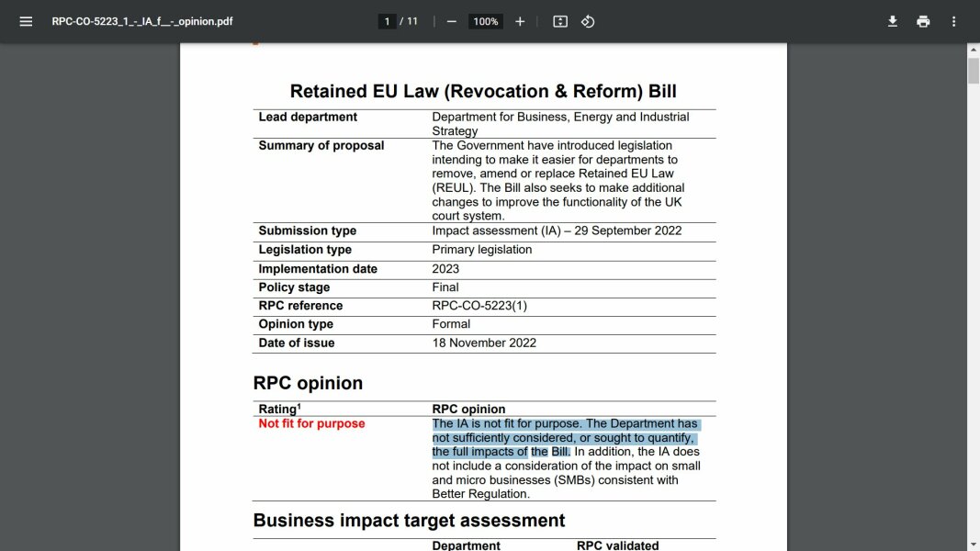This screenshot has height=551, width=980.
Task: Click the 100% zoom level field
Action: coord(486,21)
